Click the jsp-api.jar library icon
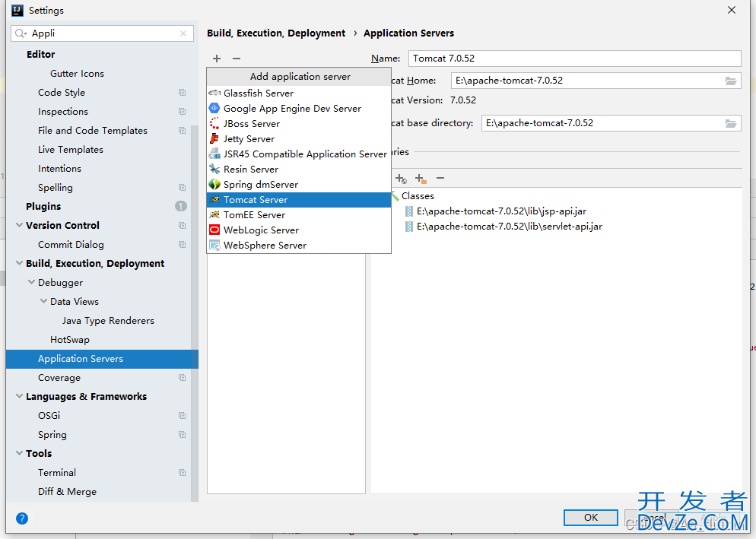Screen dimensions: 756x539 point(409,211)
